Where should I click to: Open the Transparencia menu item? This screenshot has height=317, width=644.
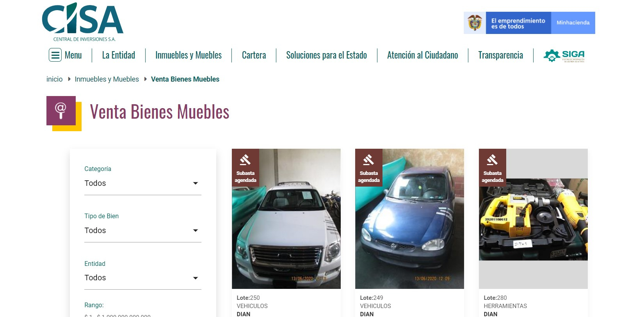tap(501, 55)
